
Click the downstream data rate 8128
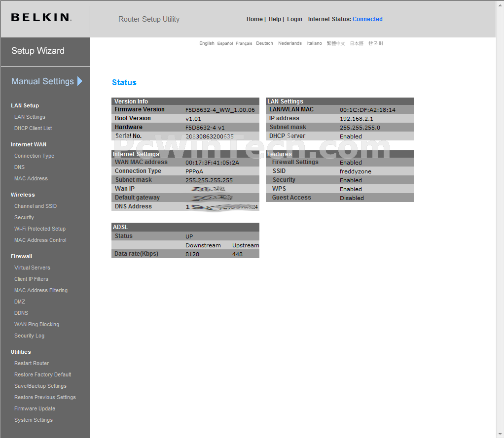[192, 254]
